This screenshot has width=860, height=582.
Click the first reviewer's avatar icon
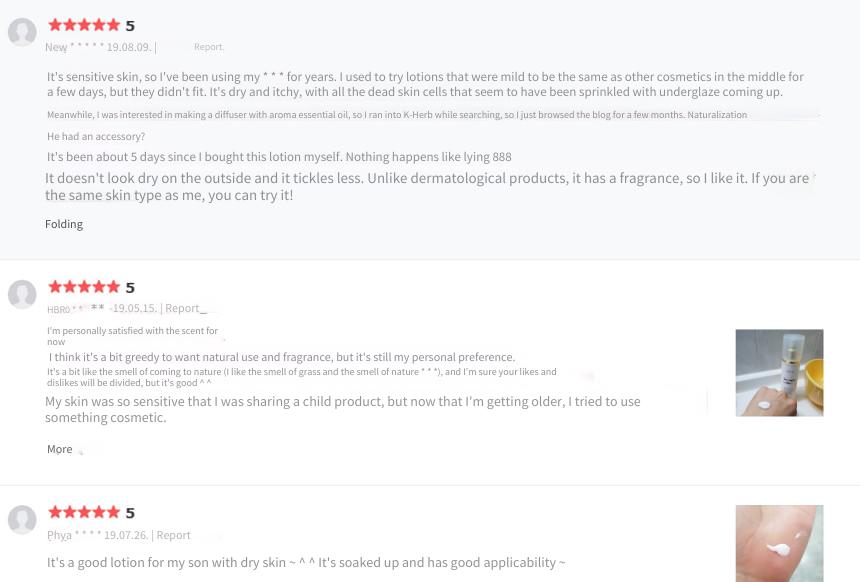(22, 32)
